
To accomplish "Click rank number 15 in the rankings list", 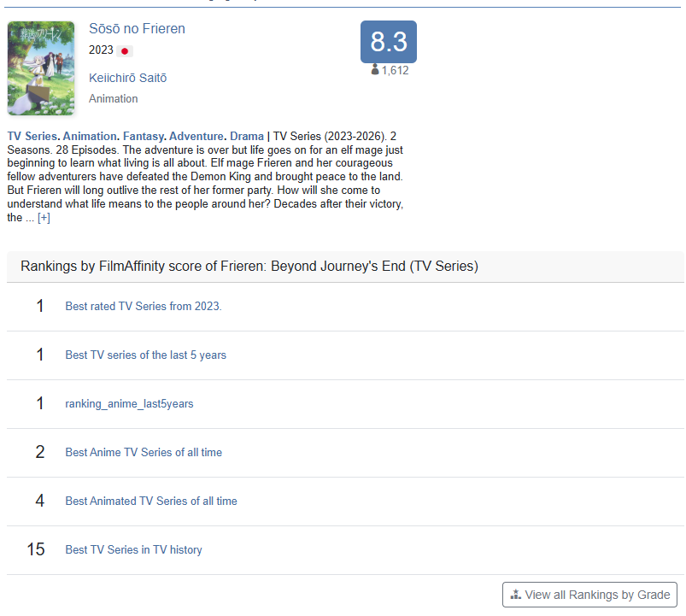I will pos(36,549).
